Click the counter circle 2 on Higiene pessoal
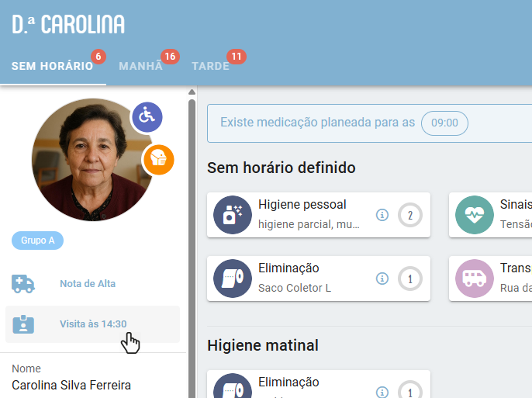532x398 pixels. [409, 215]
